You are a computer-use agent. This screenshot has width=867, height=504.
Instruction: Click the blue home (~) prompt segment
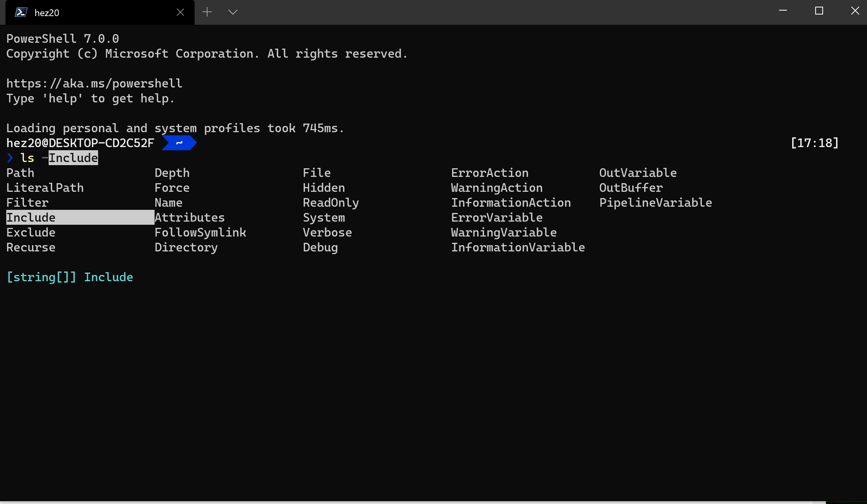click(178, 143)
